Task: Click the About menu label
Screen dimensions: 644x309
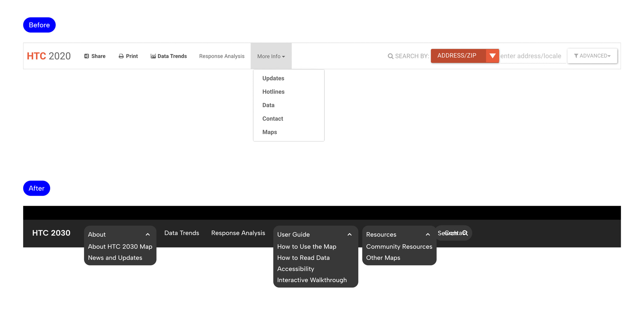Action: [97, 234]
